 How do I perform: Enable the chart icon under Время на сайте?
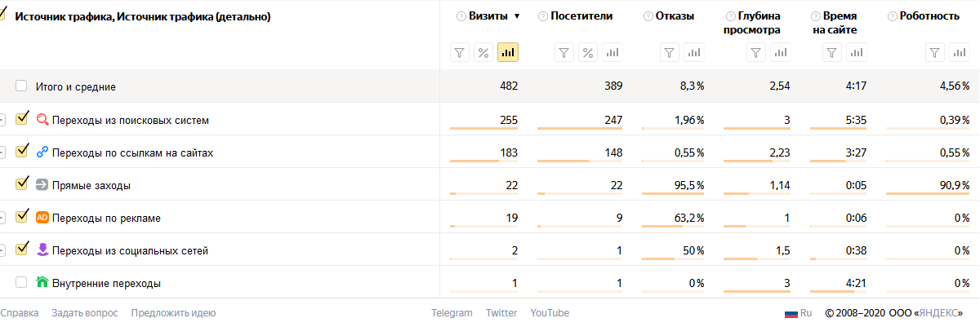[x=855, y=53]
